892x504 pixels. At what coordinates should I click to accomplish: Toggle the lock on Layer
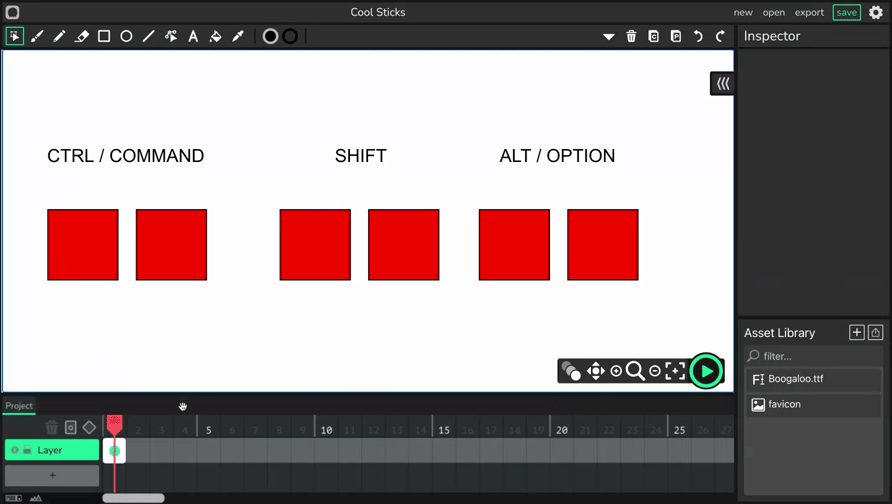coord(27,450)
